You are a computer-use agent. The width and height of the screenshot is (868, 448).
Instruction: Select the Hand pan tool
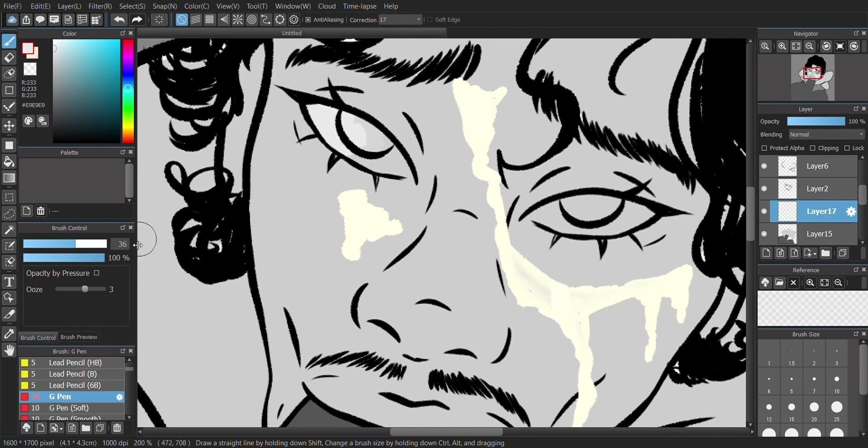click(9, 350)
